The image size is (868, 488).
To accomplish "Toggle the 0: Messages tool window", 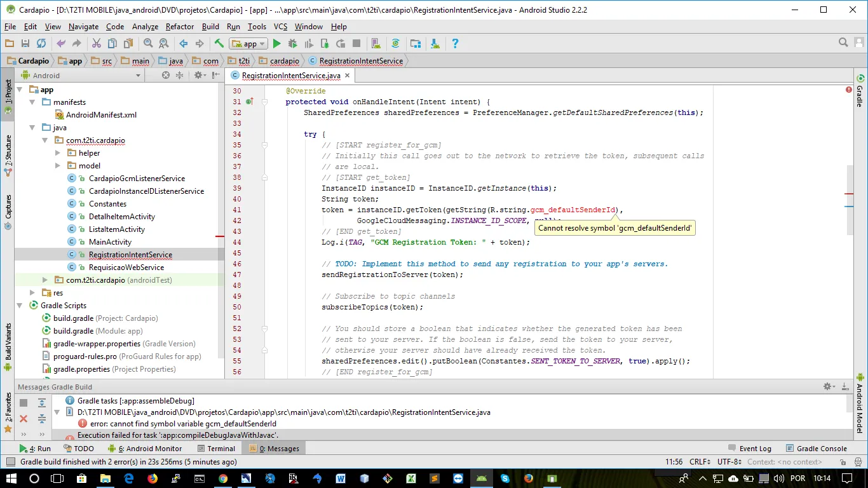I will (275, 449).
